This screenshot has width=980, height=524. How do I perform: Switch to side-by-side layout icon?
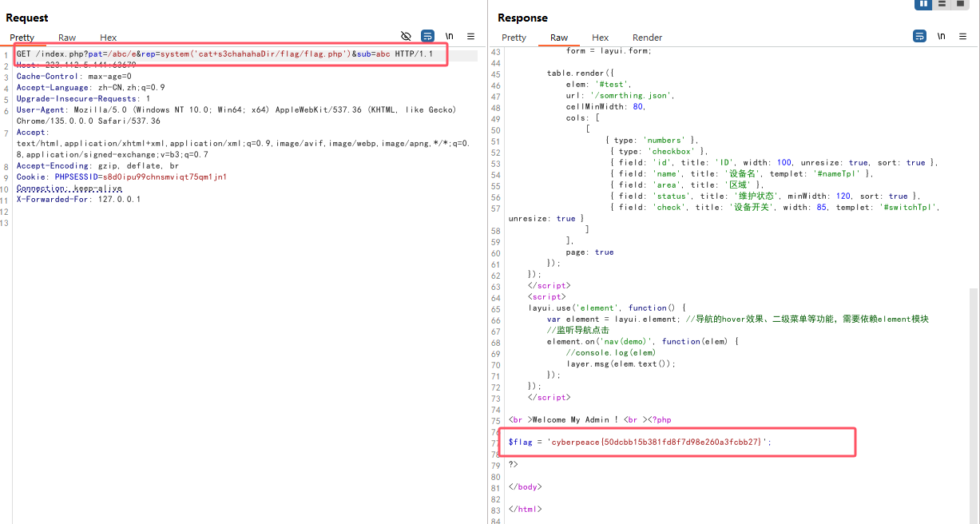[924, 4]
